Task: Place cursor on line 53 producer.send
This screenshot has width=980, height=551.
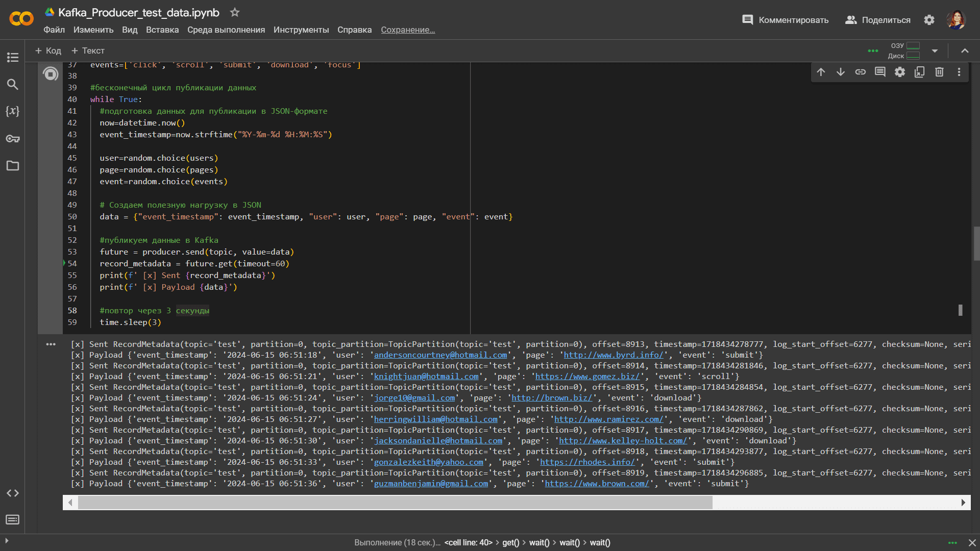Action: coord(197,252)
